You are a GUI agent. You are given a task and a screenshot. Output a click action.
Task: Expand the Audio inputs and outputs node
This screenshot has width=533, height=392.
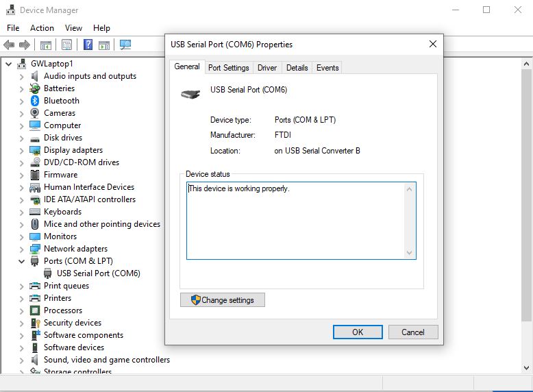(22, 76)
